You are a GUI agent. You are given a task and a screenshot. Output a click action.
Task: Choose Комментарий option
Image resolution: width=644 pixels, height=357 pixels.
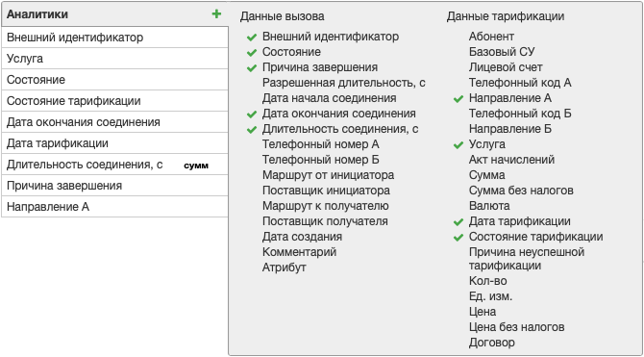tap(299, 252)
